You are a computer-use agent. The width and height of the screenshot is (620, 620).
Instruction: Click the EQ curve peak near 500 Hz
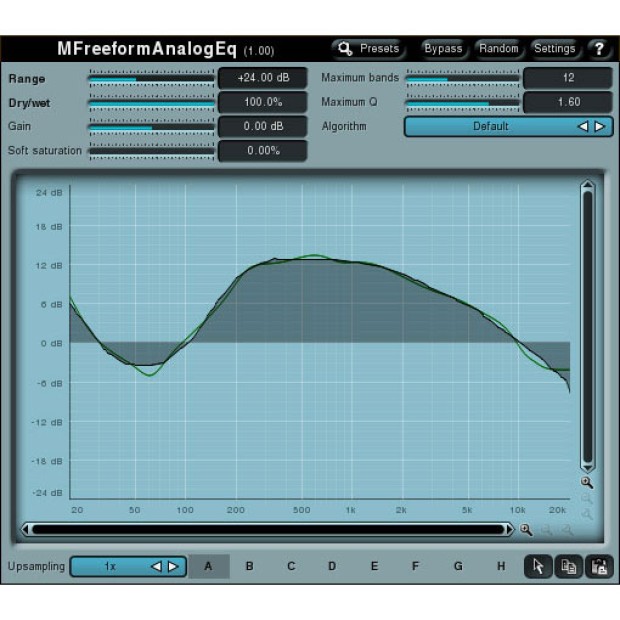(x=314, y=255)
